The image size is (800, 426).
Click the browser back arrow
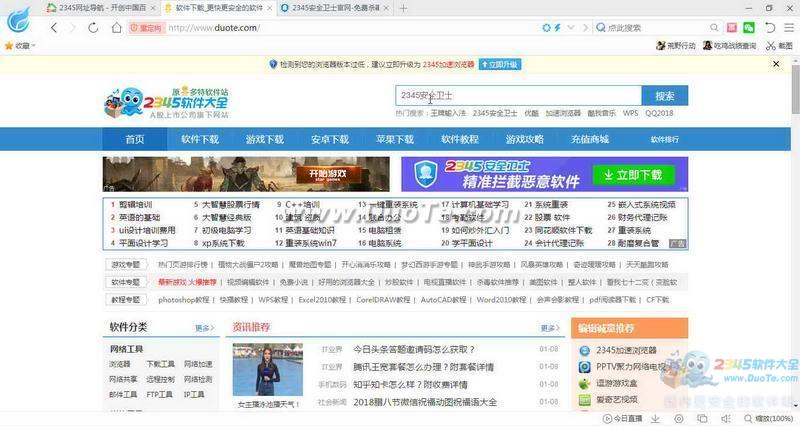54,28
